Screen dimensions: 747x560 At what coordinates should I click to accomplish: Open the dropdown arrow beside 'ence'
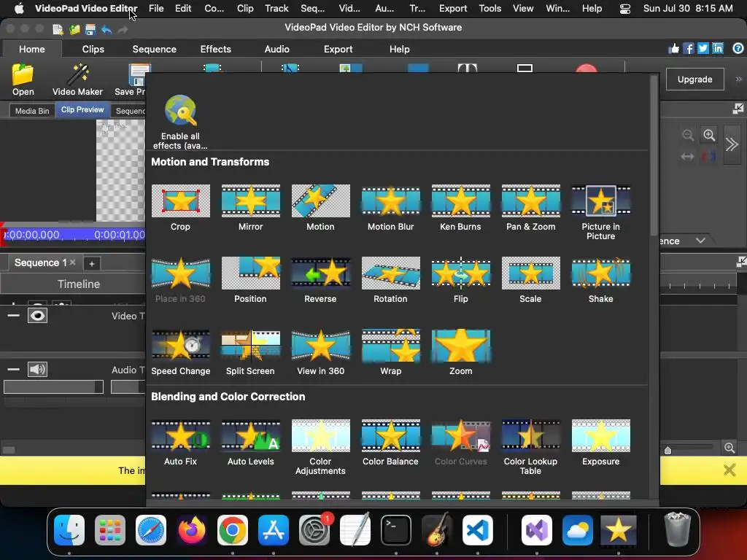(700, 241)
